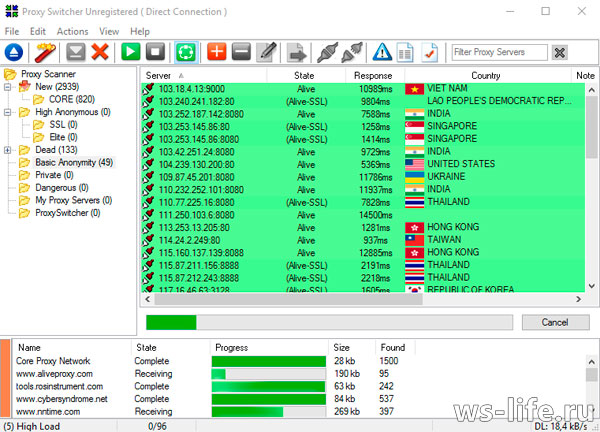Open the magic wand wizard tool
Image resolution: width=600 pixels, height=432 pixels.
tap(45, 52)
